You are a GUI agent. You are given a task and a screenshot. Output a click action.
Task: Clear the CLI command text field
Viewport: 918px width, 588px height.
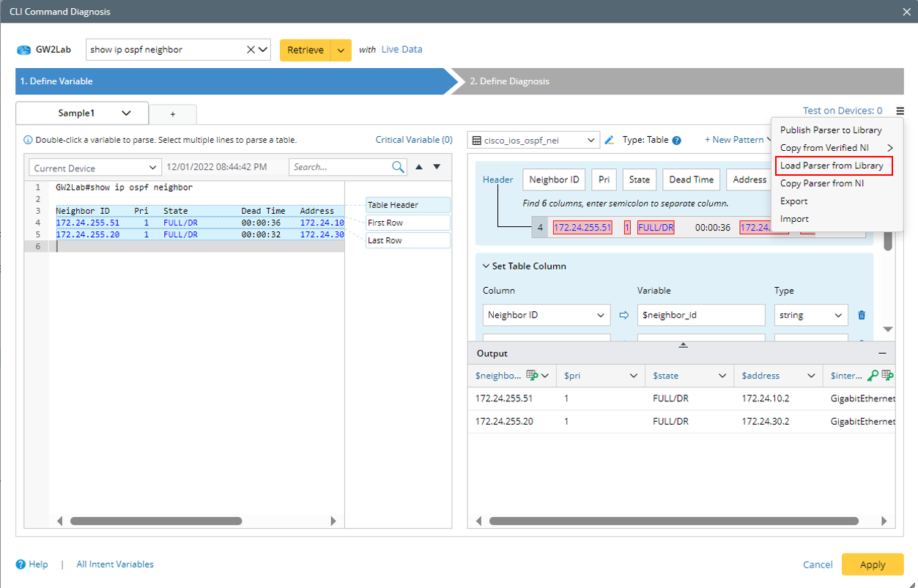251,50
